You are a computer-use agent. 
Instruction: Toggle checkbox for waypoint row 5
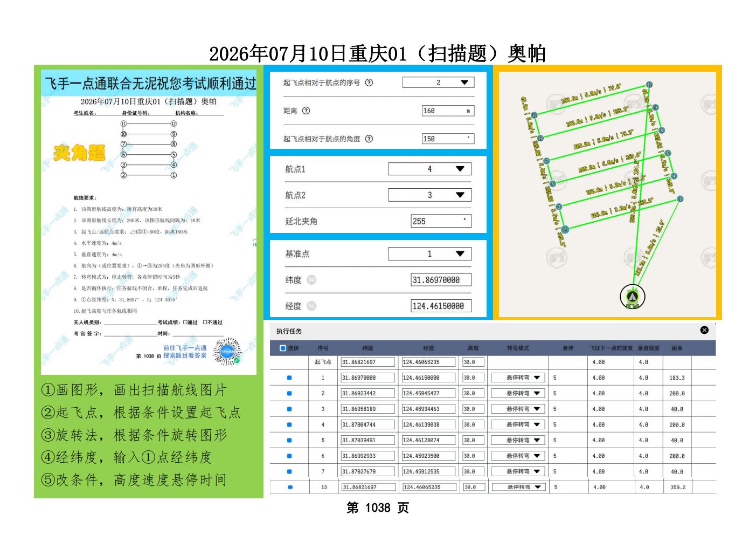point(289,441)
